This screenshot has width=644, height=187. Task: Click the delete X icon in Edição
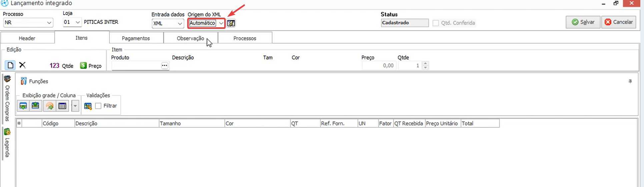pyautogui.click(x=22, y=65)
